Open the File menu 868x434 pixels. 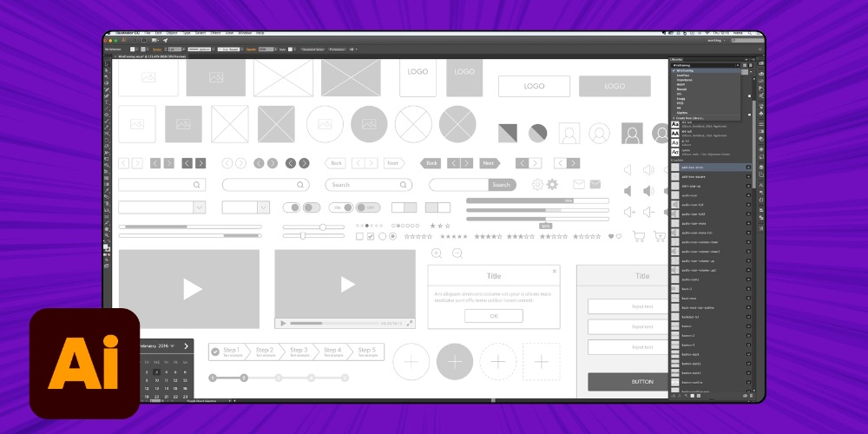(x=148, y=32)
